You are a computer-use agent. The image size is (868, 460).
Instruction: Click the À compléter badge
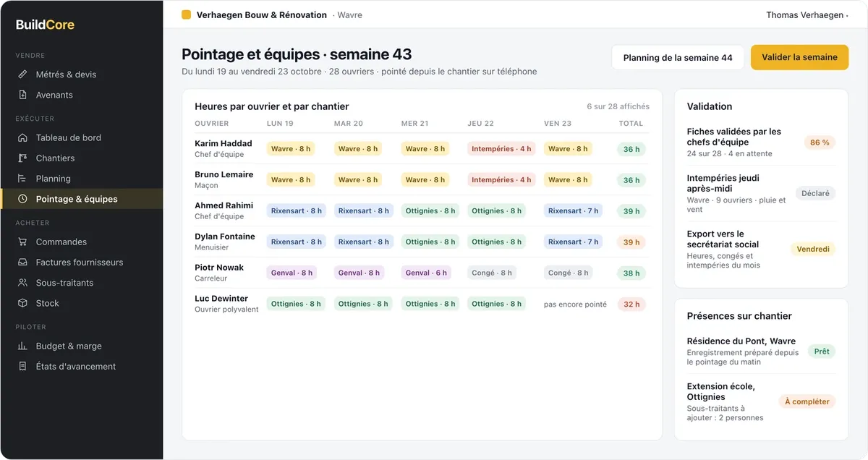tap(807, 401)
